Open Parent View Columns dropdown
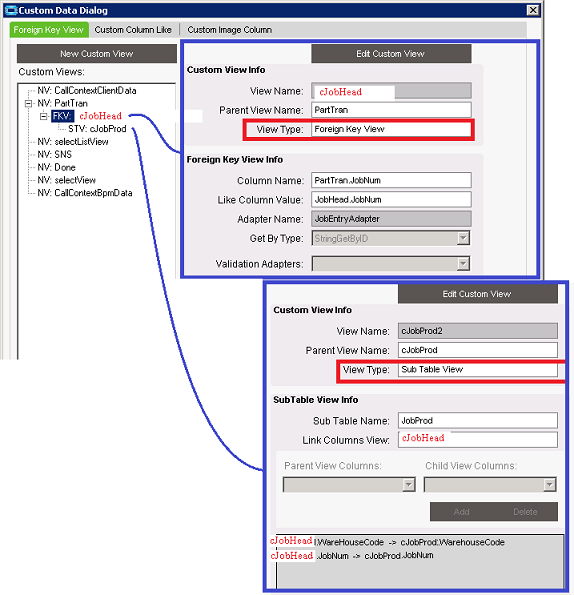This screenshot has height=595, width=574. tap(409, 485)
